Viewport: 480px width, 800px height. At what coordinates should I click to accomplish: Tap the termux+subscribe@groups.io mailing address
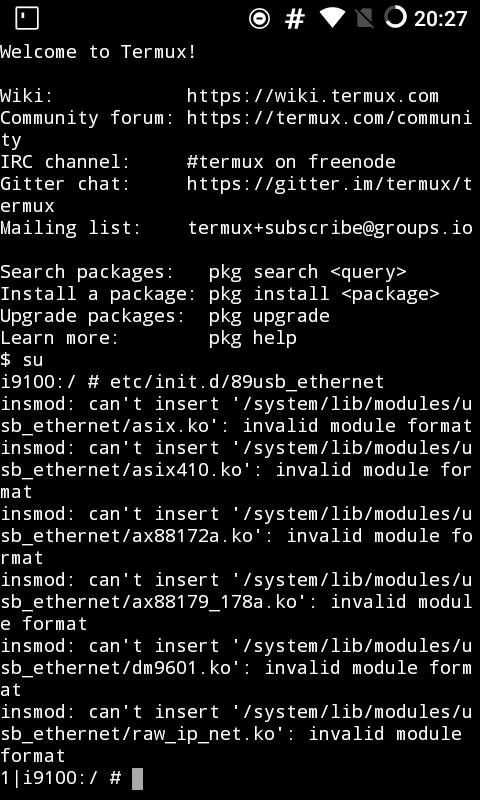click(330, 228)
